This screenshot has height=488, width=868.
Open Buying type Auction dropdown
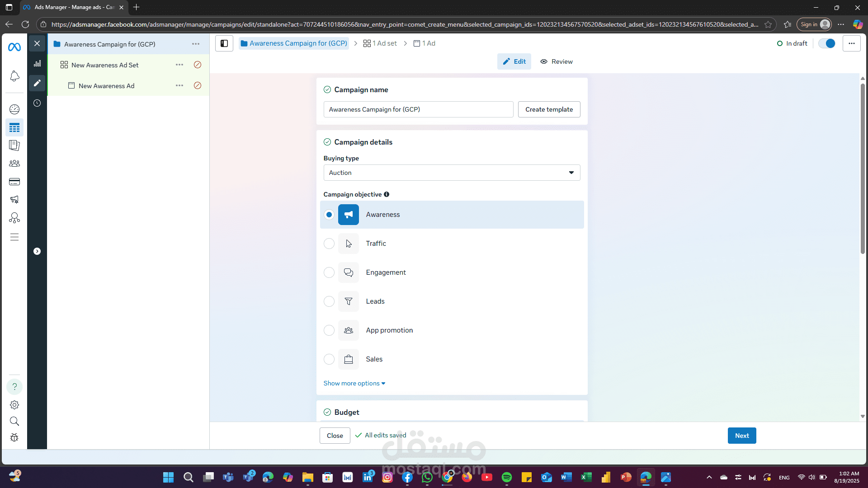[x=452, y=173]
